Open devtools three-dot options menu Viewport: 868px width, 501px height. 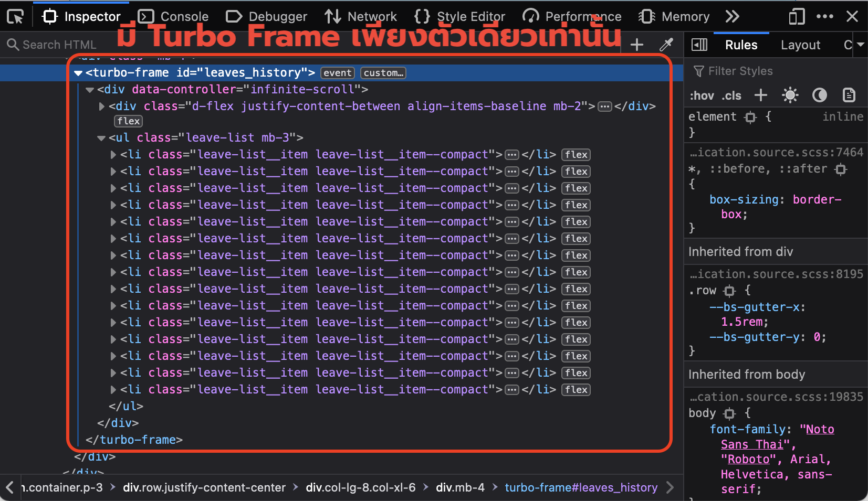825,17
